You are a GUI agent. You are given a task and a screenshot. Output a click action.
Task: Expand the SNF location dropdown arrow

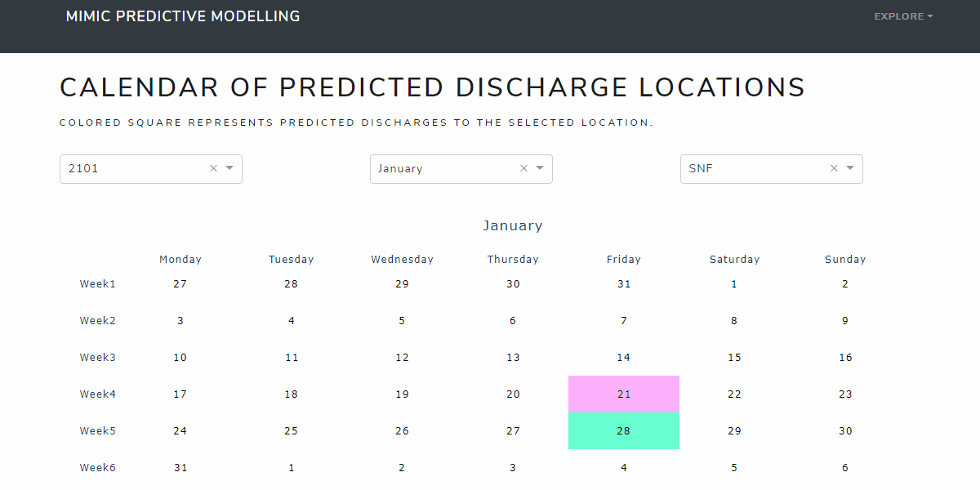(850, 168)
